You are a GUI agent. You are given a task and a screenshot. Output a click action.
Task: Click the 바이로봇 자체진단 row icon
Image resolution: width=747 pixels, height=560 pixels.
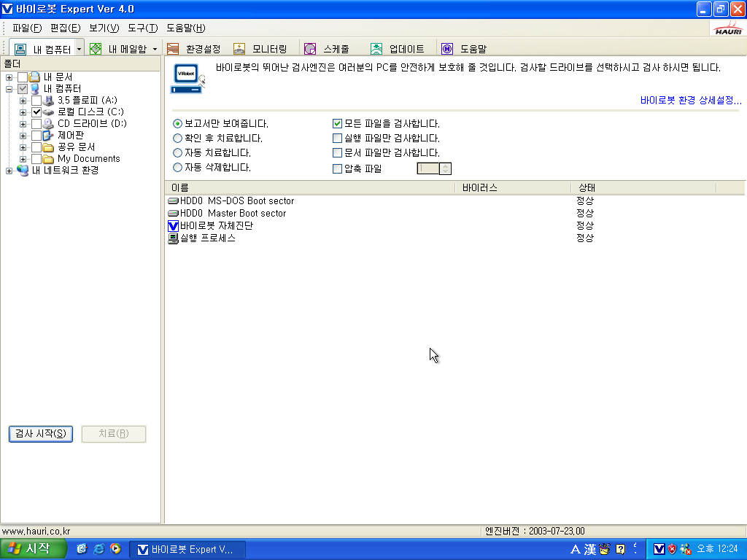click(x=174, y=226)
